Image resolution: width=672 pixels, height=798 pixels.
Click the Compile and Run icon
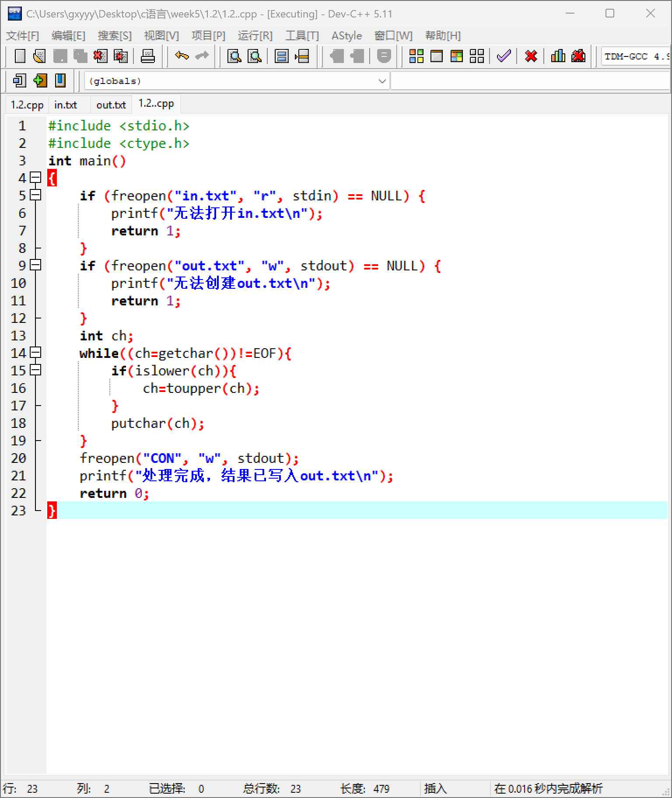coord(457,56)
